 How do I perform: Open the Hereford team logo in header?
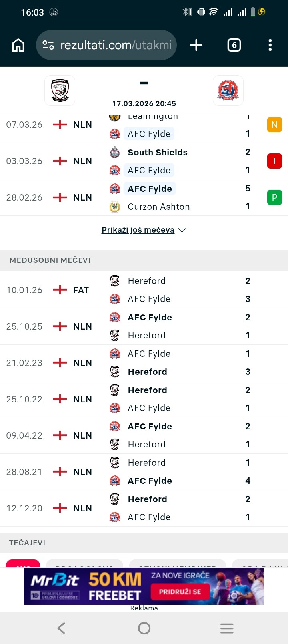pyautogui.click(x=60, y=90)
